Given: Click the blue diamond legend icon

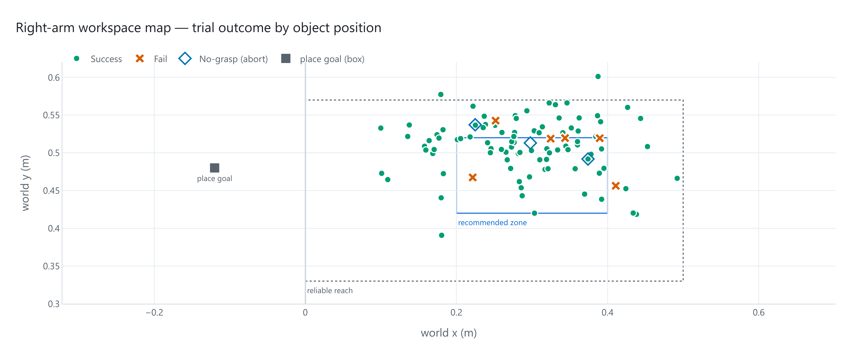Looking at the screenshot, I should (185, 59).
